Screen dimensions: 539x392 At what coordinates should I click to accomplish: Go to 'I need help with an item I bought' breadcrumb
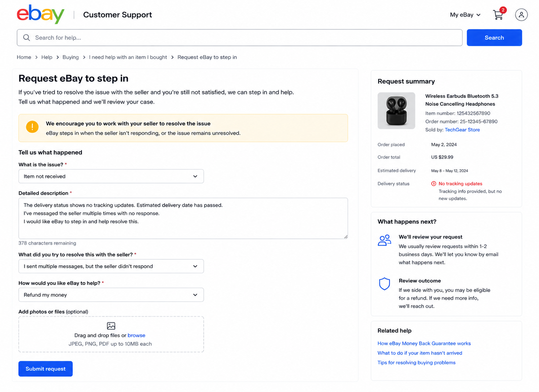(128, 57)
